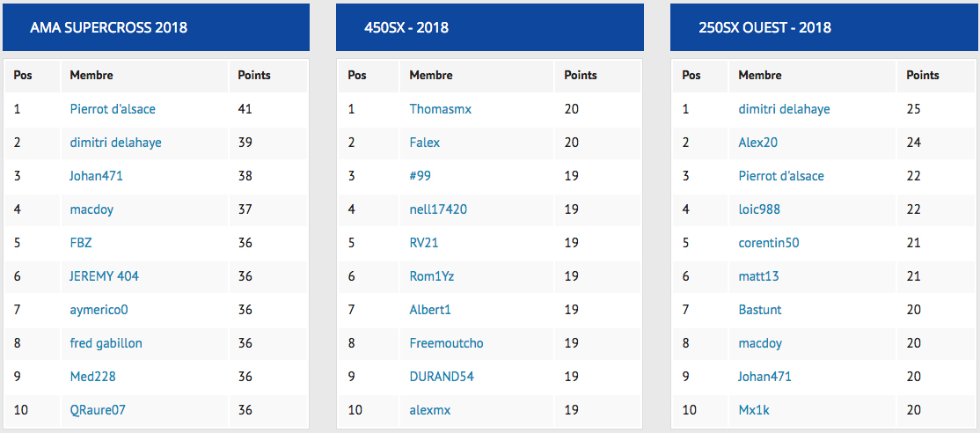Select macdoy in the AMA Supercross 2018 list

tap(91, 209)
